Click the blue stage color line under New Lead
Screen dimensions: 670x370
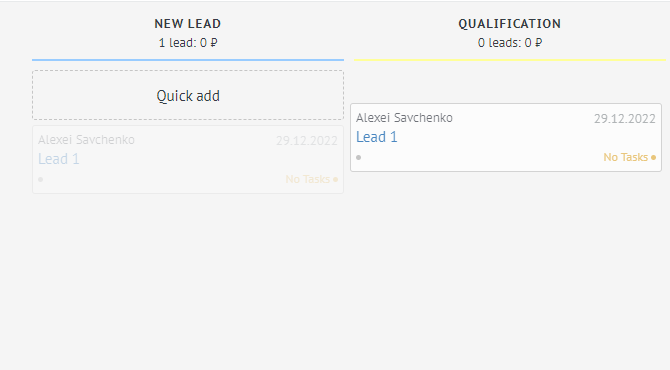[x=188, y=60]
